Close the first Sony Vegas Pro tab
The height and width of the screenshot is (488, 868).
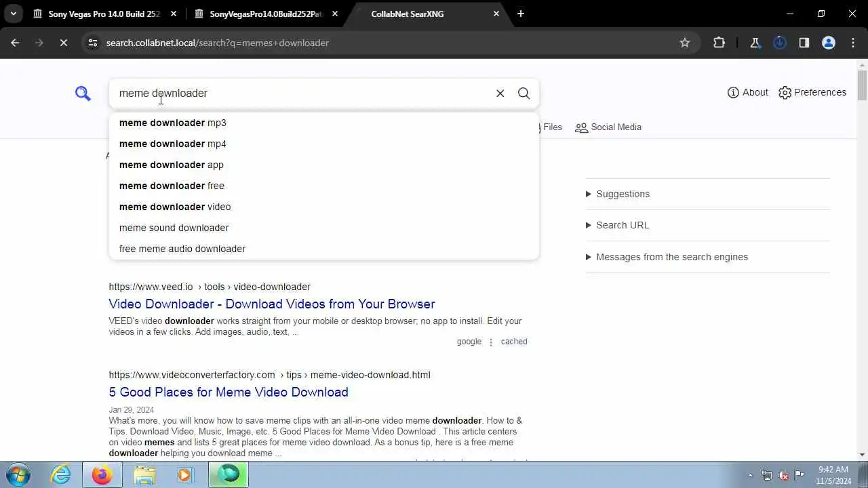click(x=174, y=14)
